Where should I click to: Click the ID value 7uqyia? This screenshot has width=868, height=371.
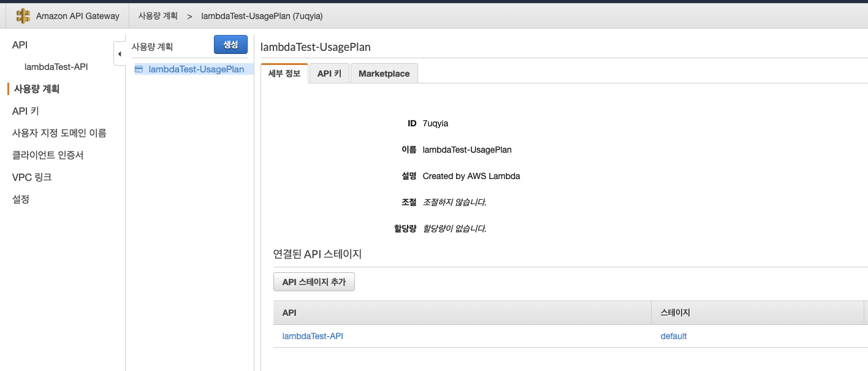click(x=436, y=123)
